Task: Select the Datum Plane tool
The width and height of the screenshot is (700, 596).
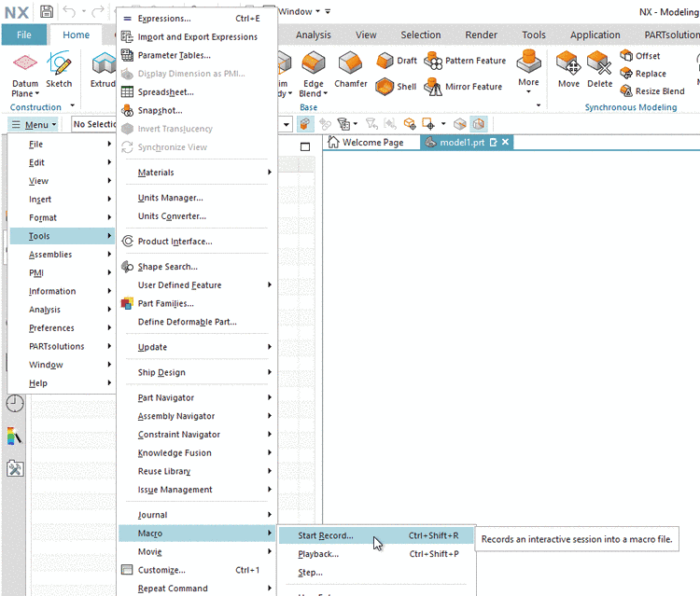Action: pyautogui.click(x=25, y=75)
